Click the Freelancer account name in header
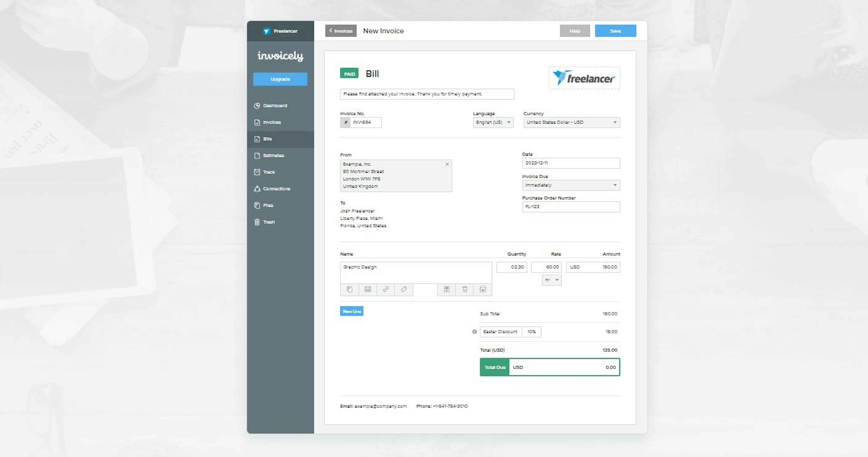 tap(285, 31)
